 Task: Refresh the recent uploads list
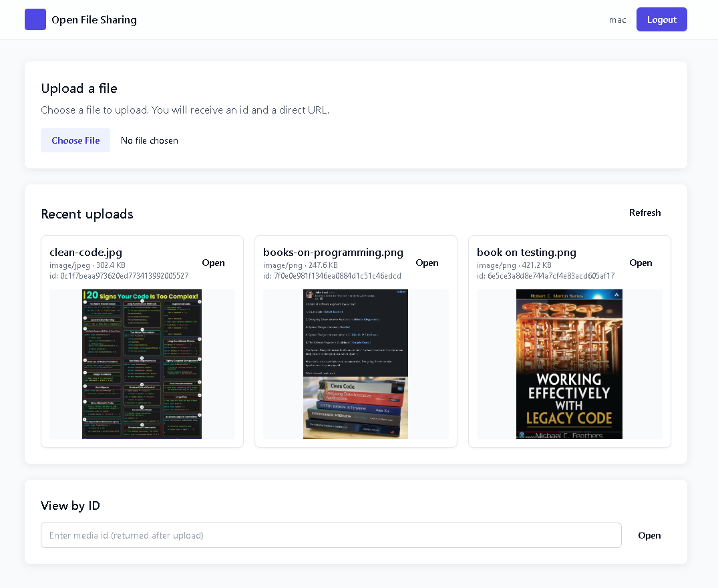645,212
